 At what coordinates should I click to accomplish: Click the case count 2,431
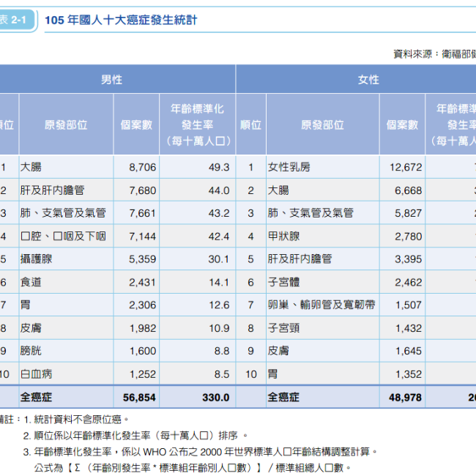142,283
